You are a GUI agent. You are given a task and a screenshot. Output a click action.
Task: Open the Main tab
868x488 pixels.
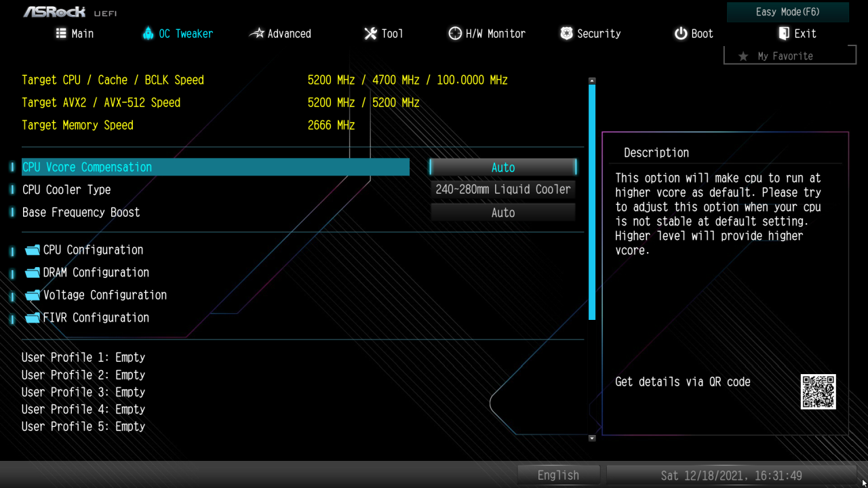(75, 33)
